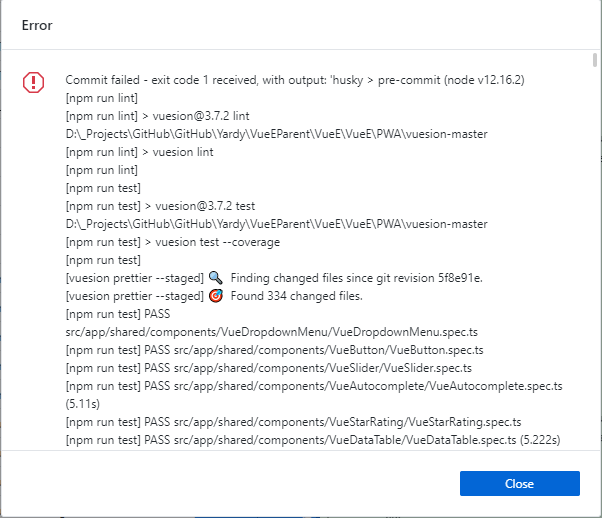Click the VueDropdownMenu.spec.ts path line

[x=241, y=332]
